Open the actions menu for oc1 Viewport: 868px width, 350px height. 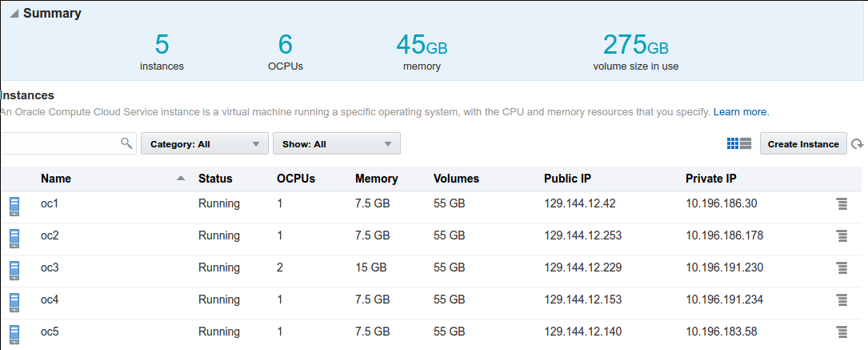pos(842,203)
